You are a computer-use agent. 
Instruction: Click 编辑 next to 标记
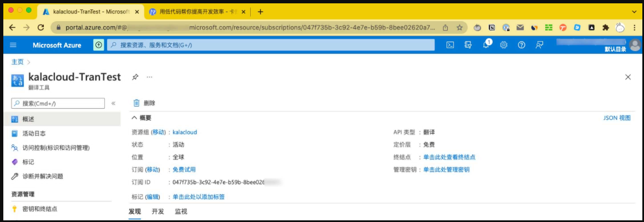(x=153, y=197)
